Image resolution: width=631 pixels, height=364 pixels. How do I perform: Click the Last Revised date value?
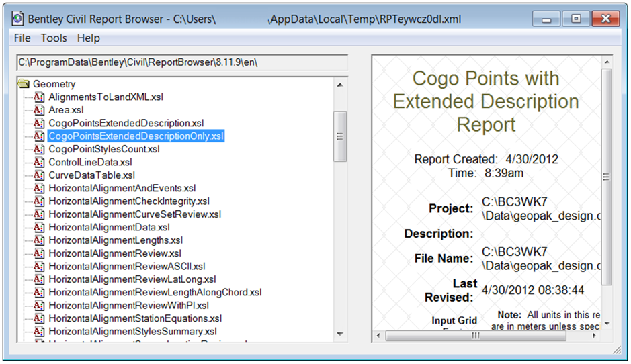coord(533,290)
